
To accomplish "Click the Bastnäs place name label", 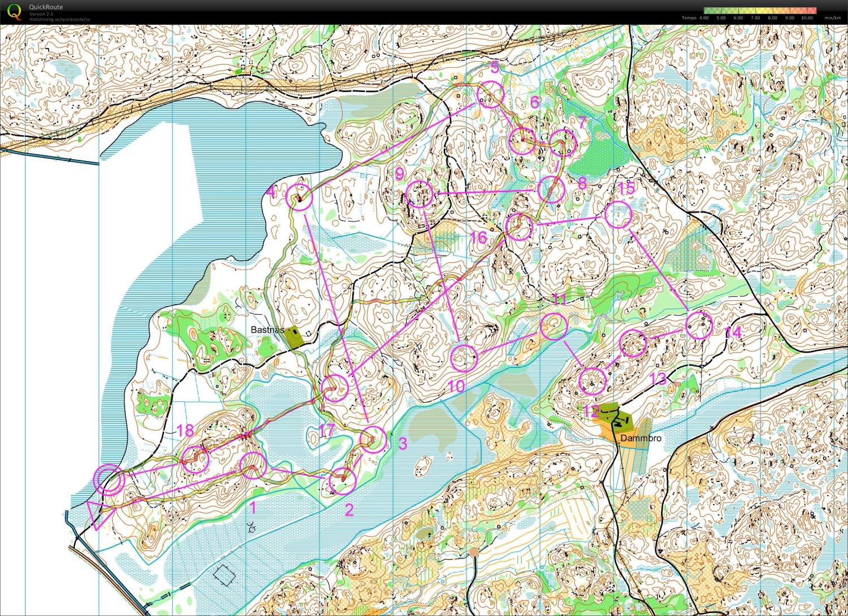I will tap(267, 329).
